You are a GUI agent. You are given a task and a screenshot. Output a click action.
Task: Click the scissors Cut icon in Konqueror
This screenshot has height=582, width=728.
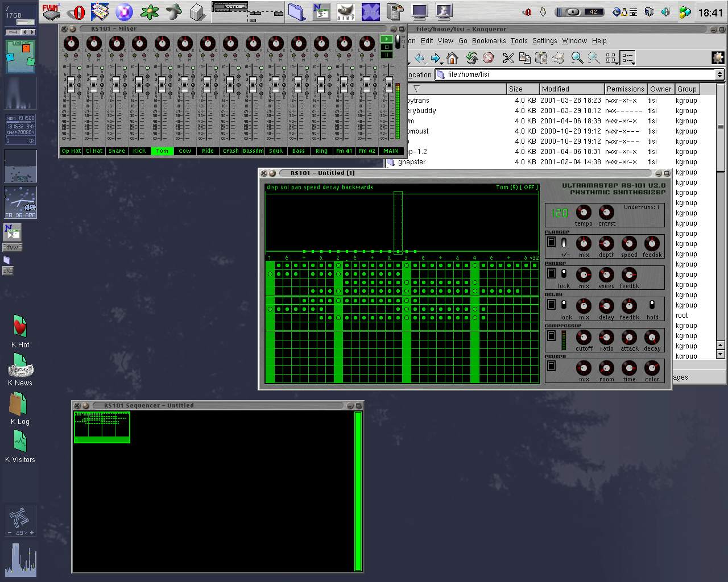pos(508,58)
